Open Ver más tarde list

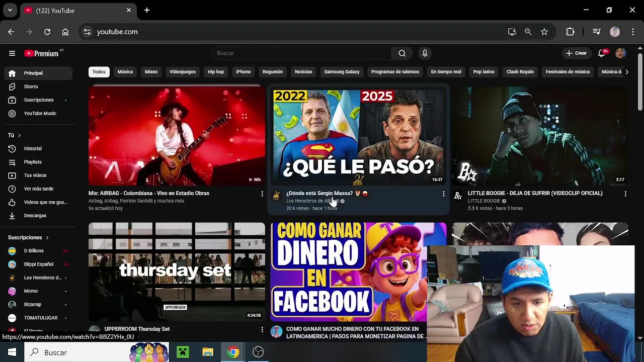pyautogui.click(x=38, y=189)
